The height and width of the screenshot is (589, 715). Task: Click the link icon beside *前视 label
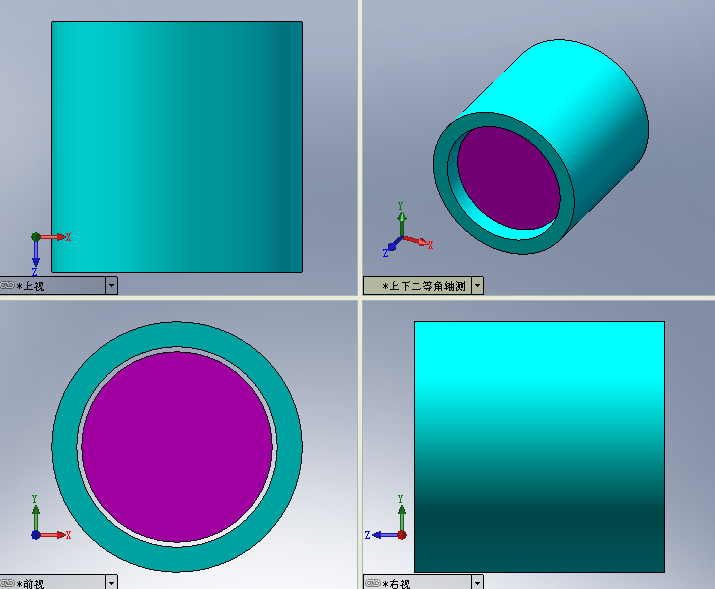click(x=7, y=583)
